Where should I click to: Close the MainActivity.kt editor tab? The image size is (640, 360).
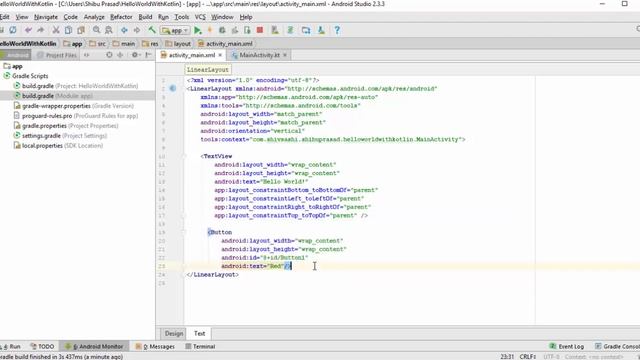pyautogui.click(x=285, y=55)
